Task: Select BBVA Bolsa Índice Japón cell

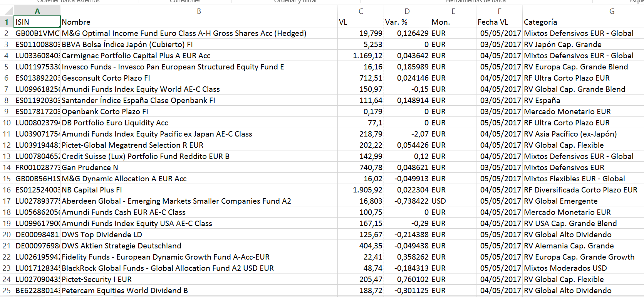Action: pyautogui.click(x=199, y=44)
